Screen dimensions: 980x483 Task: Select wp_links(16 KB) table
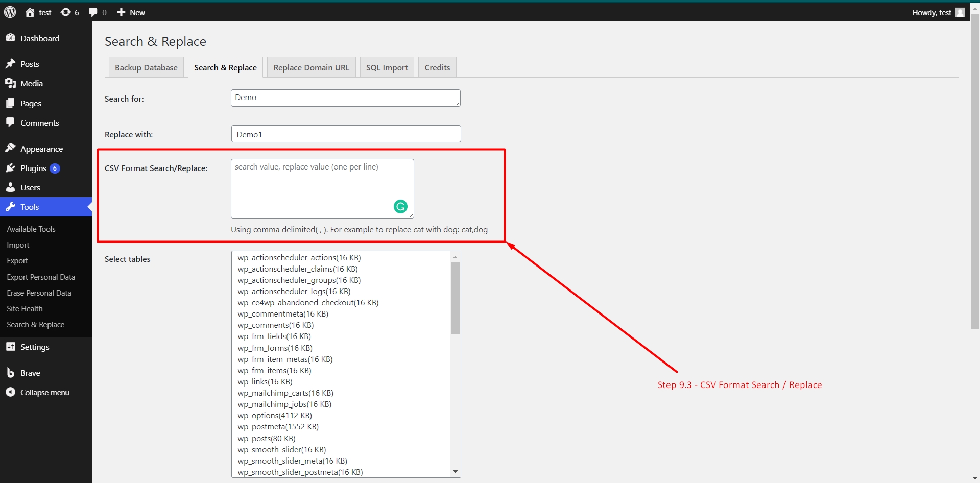click(265, 382)
